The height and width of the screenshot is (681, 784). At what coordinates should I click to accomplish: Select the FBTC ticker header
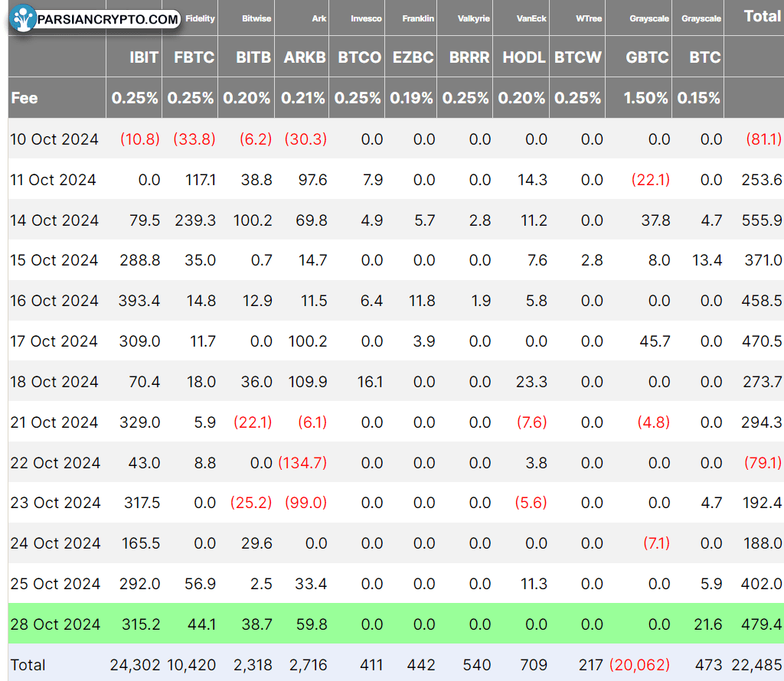coord(194,57)
